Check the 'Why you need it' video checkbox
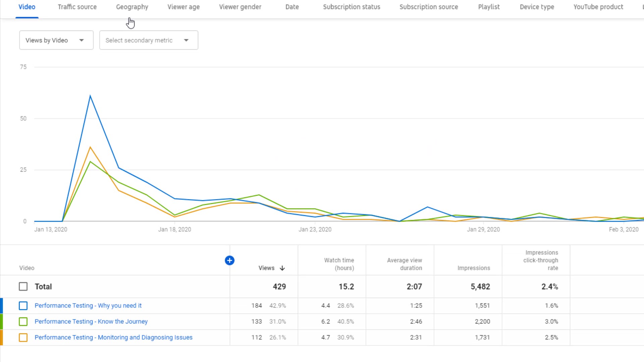 23,306
